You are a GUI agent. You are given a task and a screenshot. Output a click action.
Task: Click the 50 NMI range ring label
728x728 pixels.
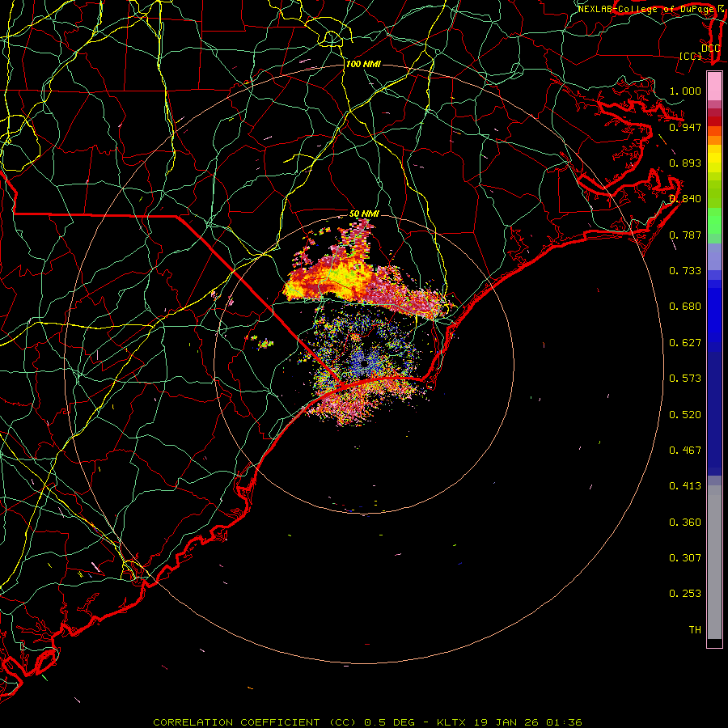364,214
